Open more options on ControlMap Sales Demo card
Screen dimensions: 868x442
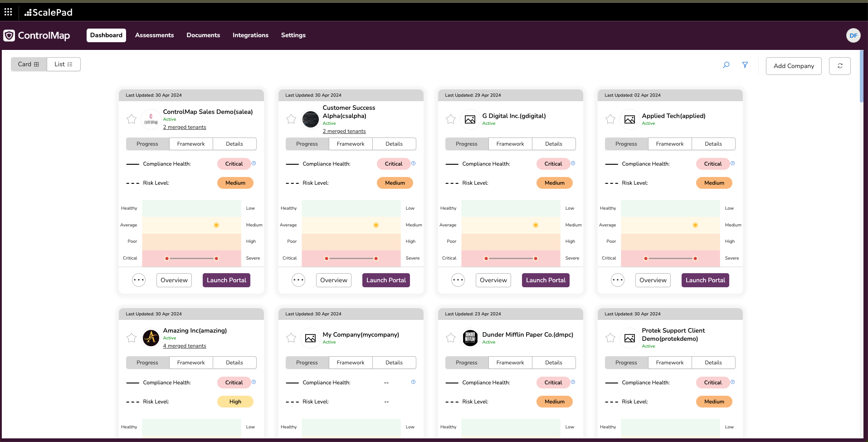click(x=139, y=280)
